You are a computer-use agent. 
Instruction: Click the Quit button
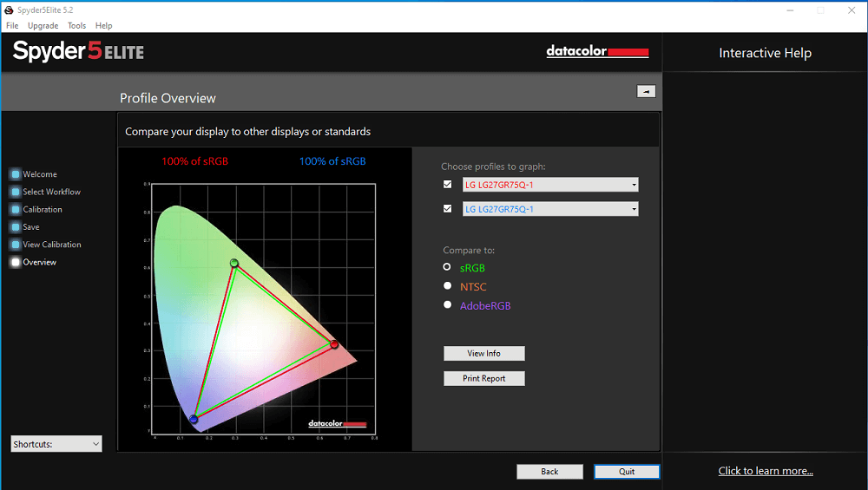pos(627,472)
